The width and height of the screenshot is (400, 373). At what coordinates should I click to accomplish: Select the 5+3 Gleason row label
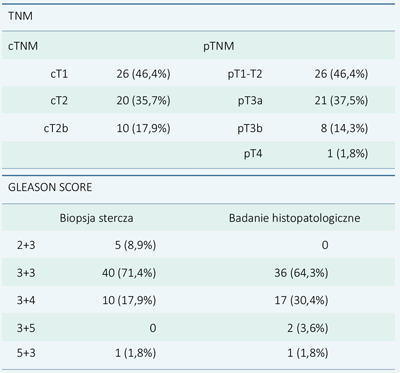point(26,353)
